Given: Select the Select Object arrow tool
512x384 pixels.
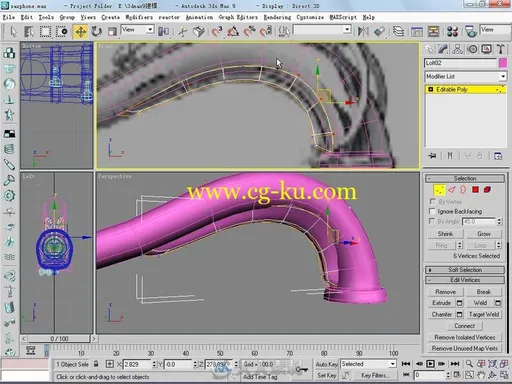Looking at the screenshot, I should pos(13,32).
